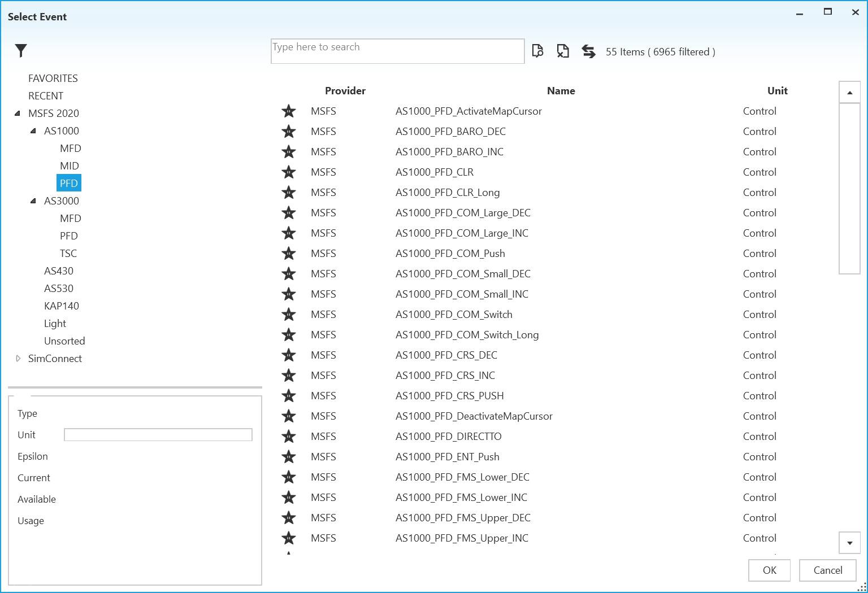Select the MID tree item
The width and height of the screenshot is (868, 593).
pos(70,166)
